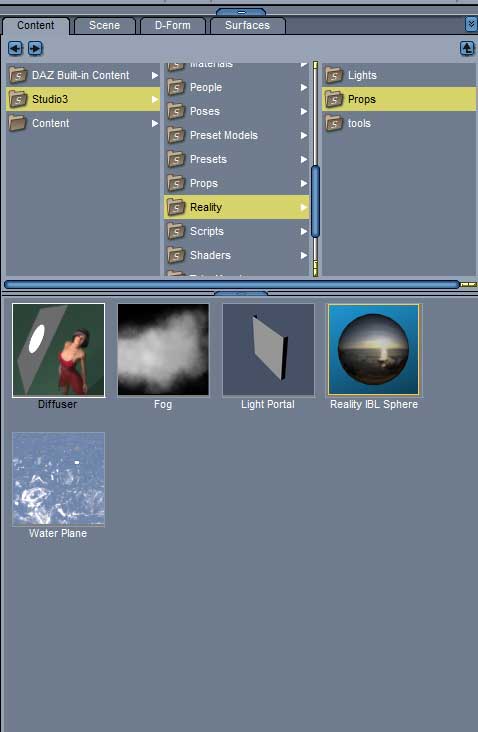Click the Props folder icon in right column
478x732 pixels.
tap(334, 99)
